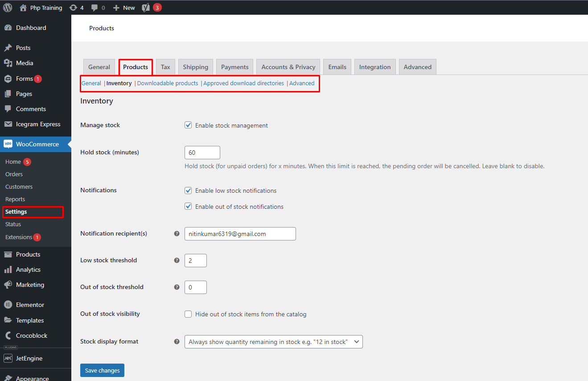Click the help icon beside Notification recipient(s)
588x381 pixels.
click(177, 234)
